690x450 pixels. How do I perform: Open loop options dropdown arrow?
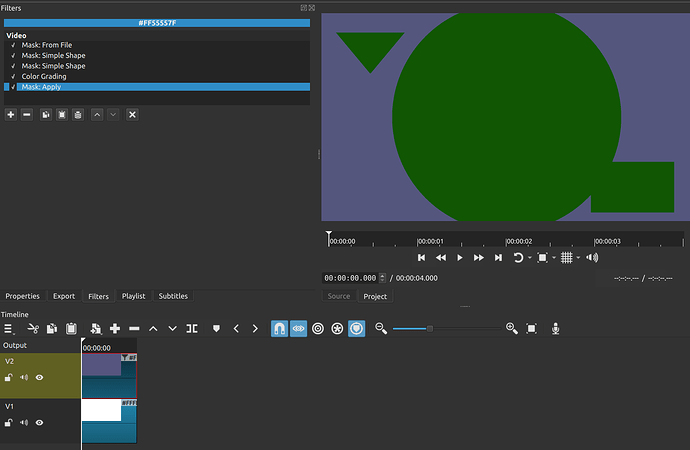(x=530, y=258)
